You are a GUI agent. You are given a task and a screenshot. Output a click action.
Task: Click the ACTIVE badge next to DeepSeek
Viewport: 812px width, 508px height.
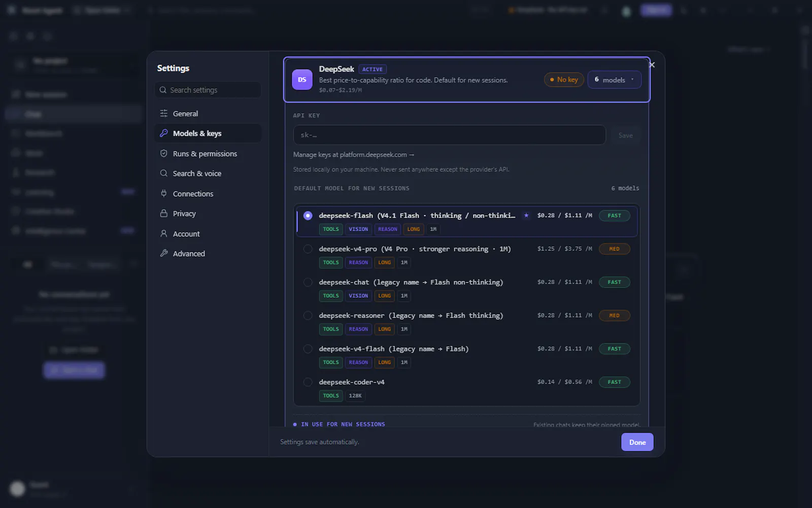(x=373, y=69)
